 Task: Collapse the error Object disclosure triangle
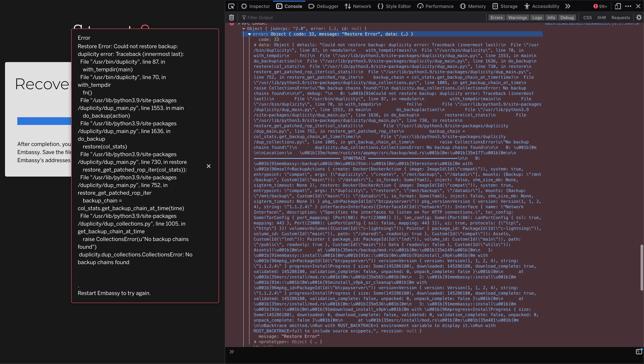[249, 34]
